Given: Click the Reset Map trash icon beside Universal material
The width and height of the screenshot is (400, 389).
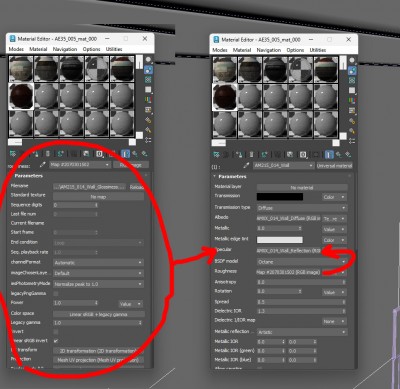Looking at the screenshot, I should (252, 155).
